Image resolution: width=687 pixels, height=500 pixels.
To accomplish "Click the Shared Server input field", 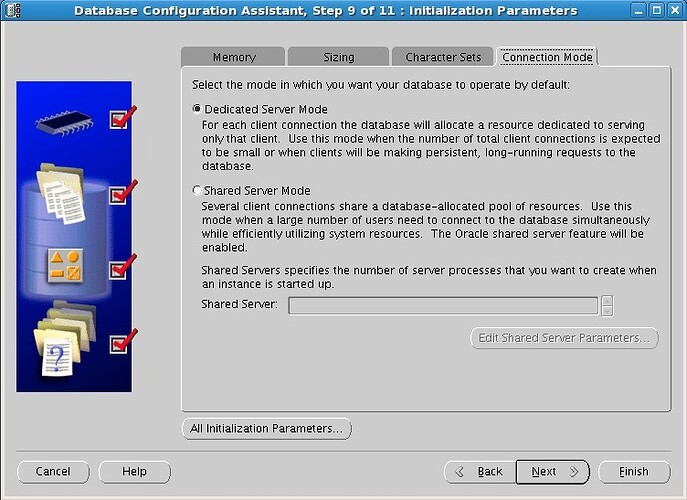I will click(443, 305).
